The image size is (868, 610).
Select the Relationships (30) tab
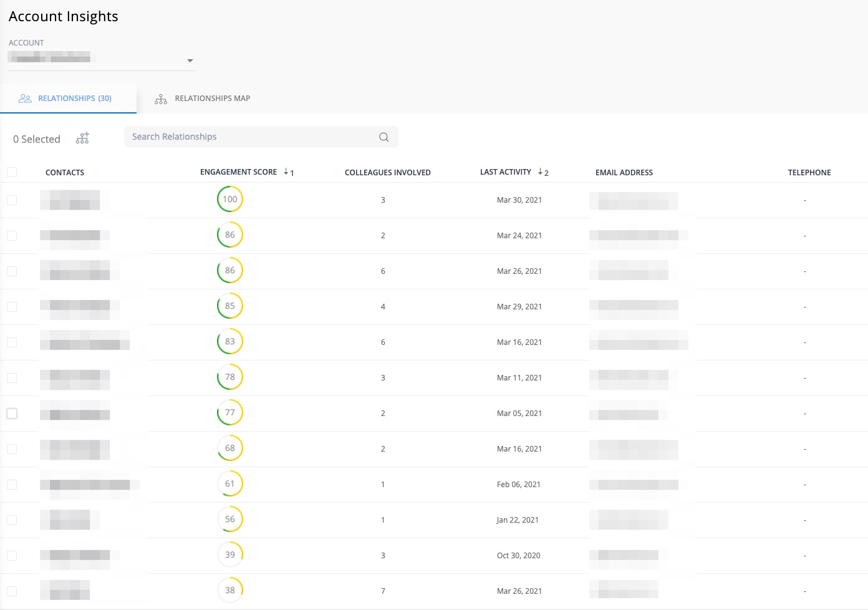click(74, 99)
